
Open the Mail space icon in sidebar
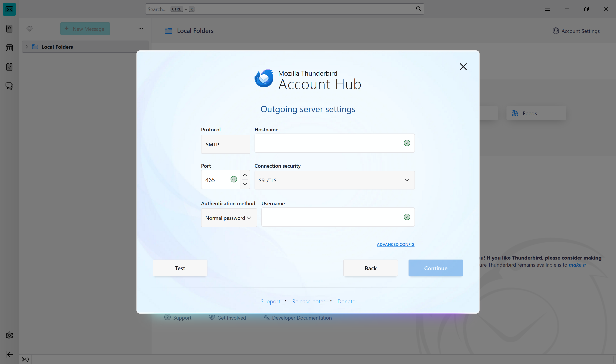(x=9, y=9)
